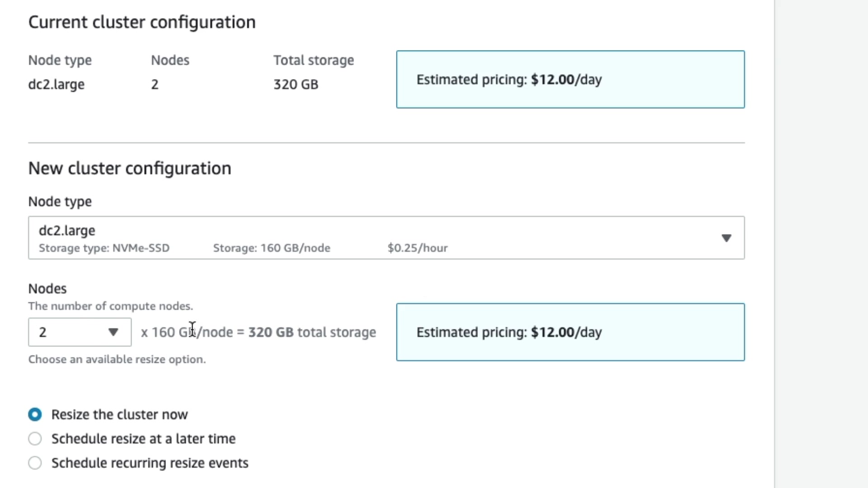Click the current Nodes count value 2

155,84
